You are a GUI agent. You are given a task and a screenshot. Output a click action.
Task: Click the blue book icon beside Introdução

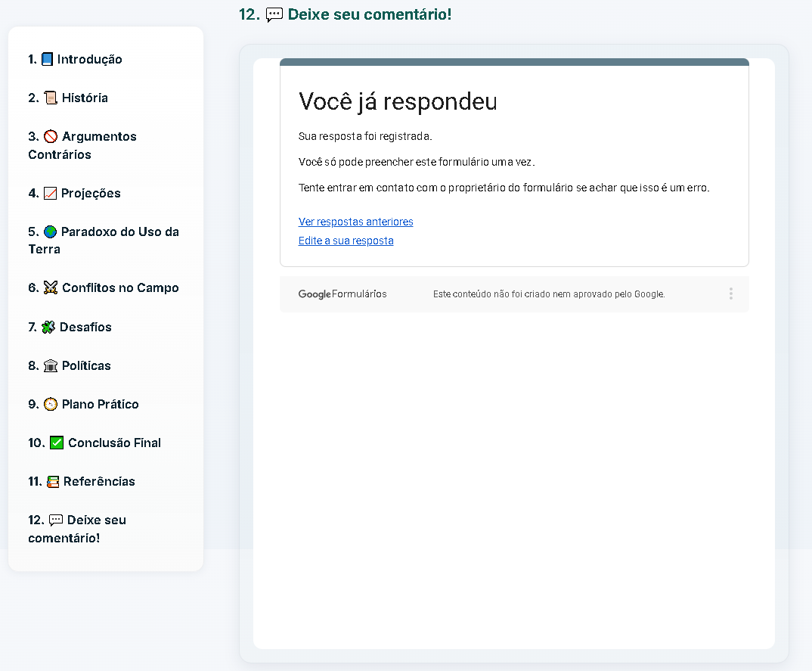coord(47,59)
